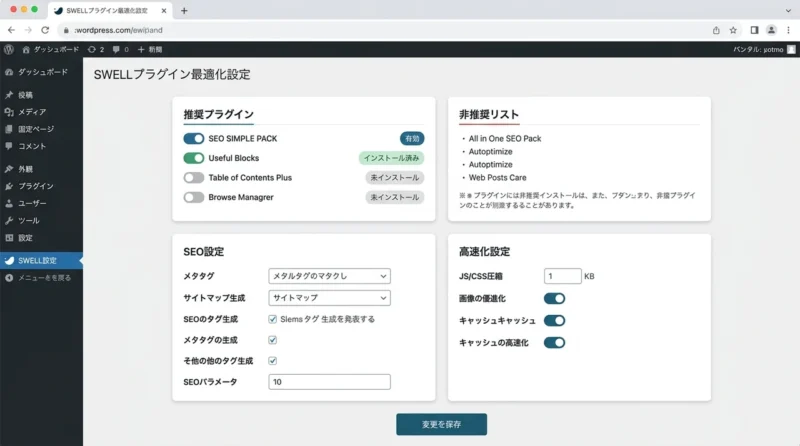Screen dimensions: 800x446
Task: Open the browser profile avatar icon
Action: pos(771,30)
